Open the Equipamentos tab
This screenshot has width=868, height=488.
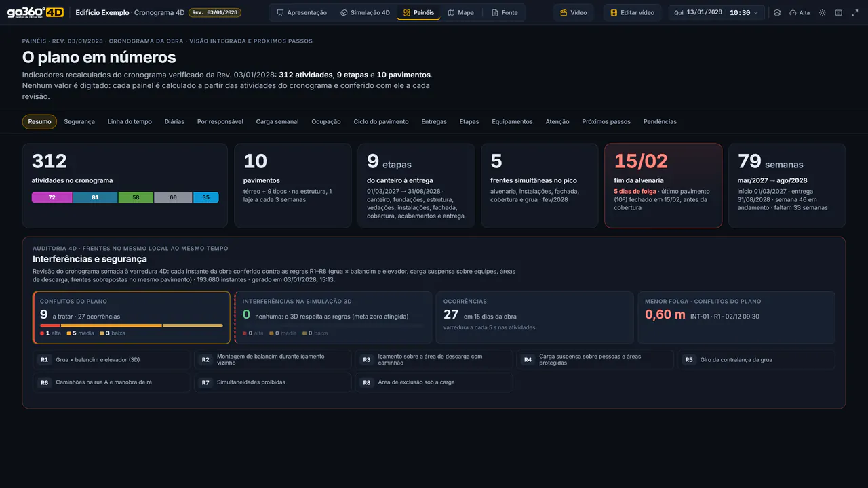[512, 122]
